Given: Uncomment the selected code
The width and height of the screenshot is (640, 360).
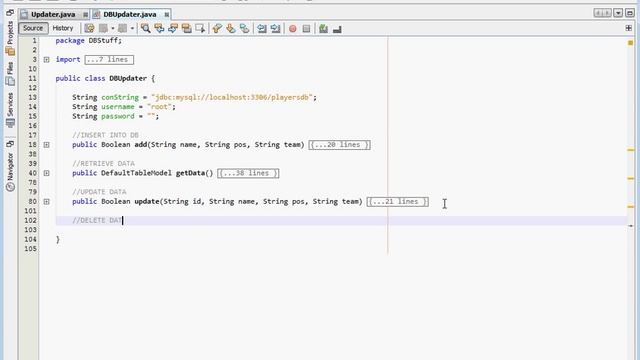Looking at the screenshot, I should (337, 29).
